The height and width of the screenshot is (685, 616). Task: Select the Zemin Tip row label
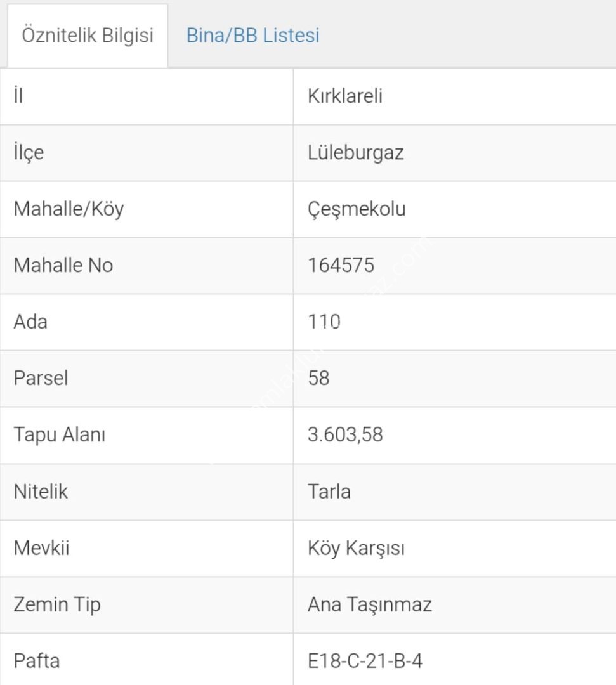[57, 604]
